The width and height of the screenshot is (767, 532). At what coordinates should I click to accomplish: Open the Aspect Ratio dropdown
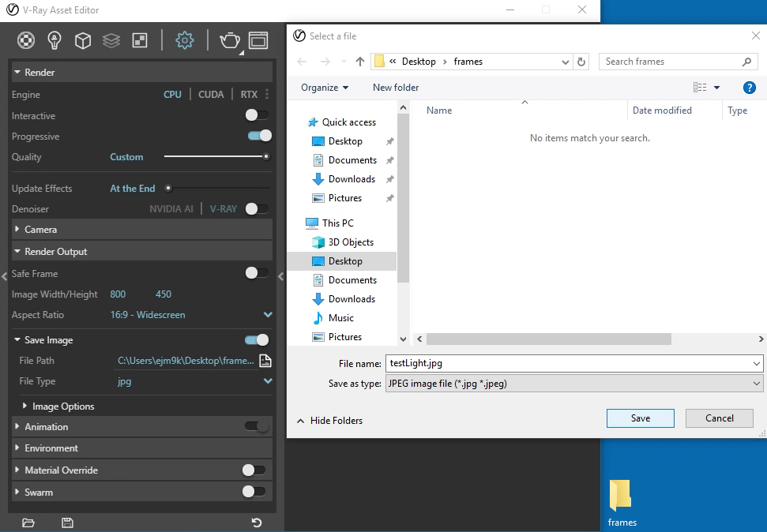[268, 314]
